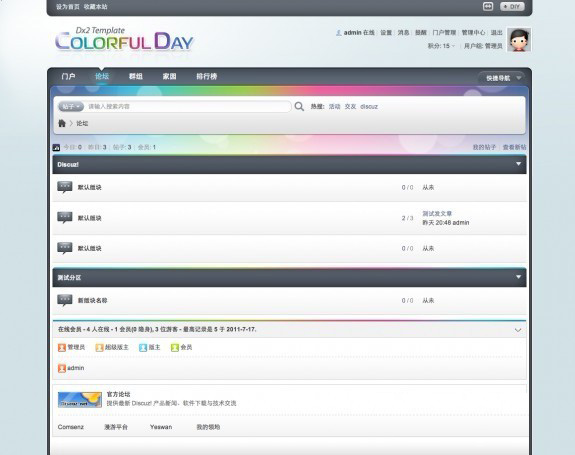Click the 退出 logout link
575x455 pixels.
(x=497, y=33)
